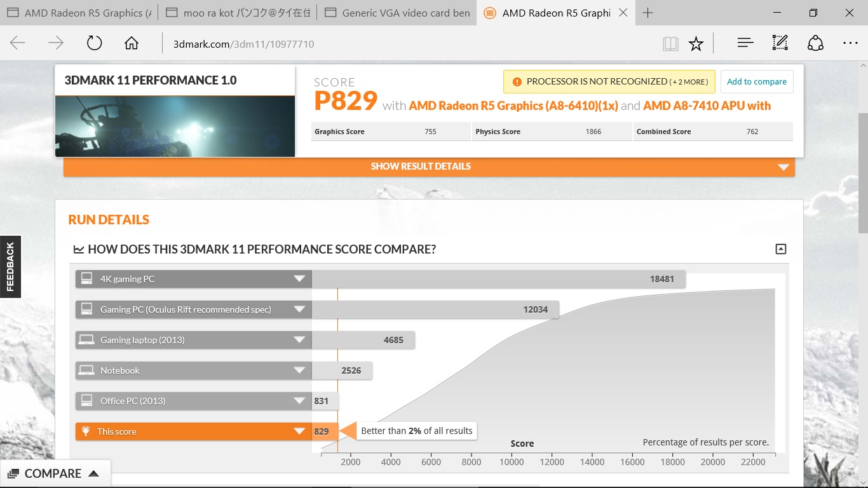
Task: Open the More actions ellipsis menu
Action: pyautogui.click(x=850, y=43)
